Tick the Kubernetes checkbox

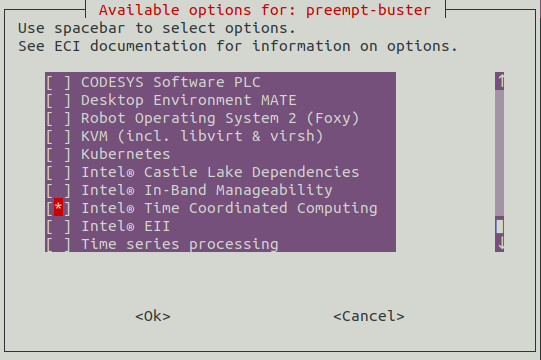point(58,154)
